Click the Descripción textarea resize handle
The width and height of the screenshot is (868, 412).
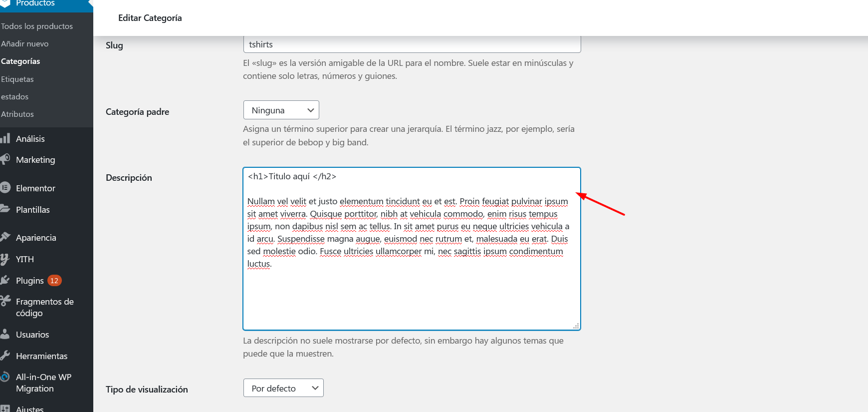pyautogui.click(x=576, y=326)
